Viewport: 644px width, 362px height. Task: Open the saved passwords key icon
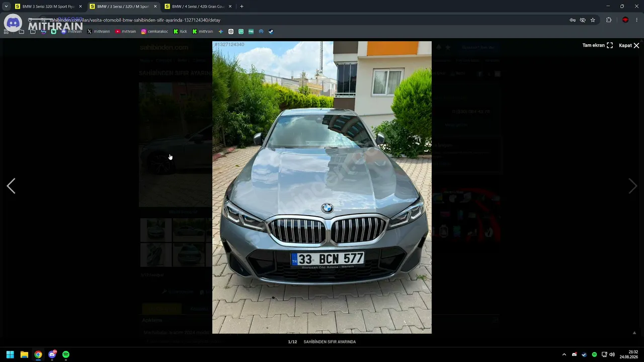coord(573,20)
